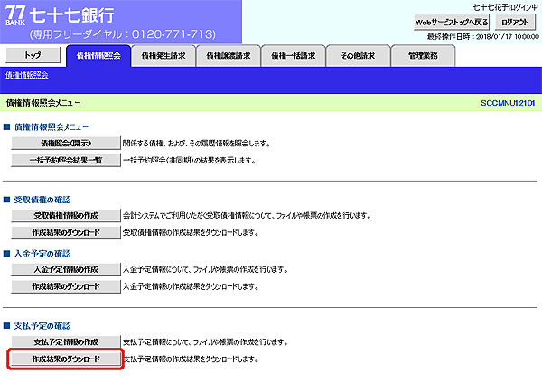542x392 pixels.
Task: Click the 支払予定の確認 section heading
Action: [x=42, y=326]
